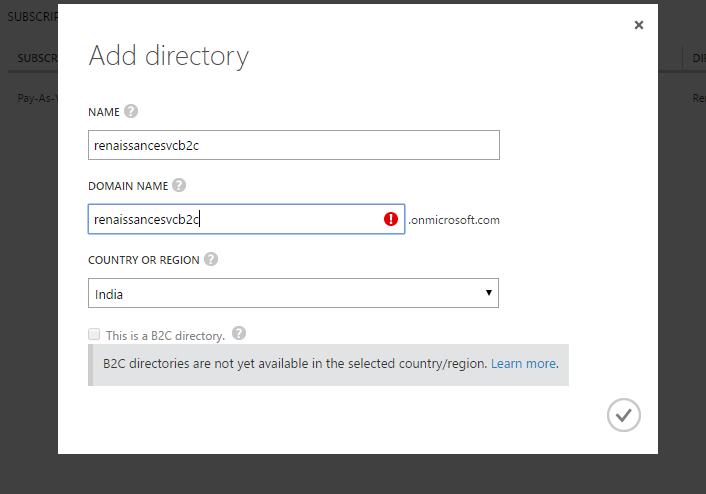Viewport: 706px width, 494px height.
Task: Click the 'Add directory' dialog heading
Action: pyautogui.click(x=168, y=56)
